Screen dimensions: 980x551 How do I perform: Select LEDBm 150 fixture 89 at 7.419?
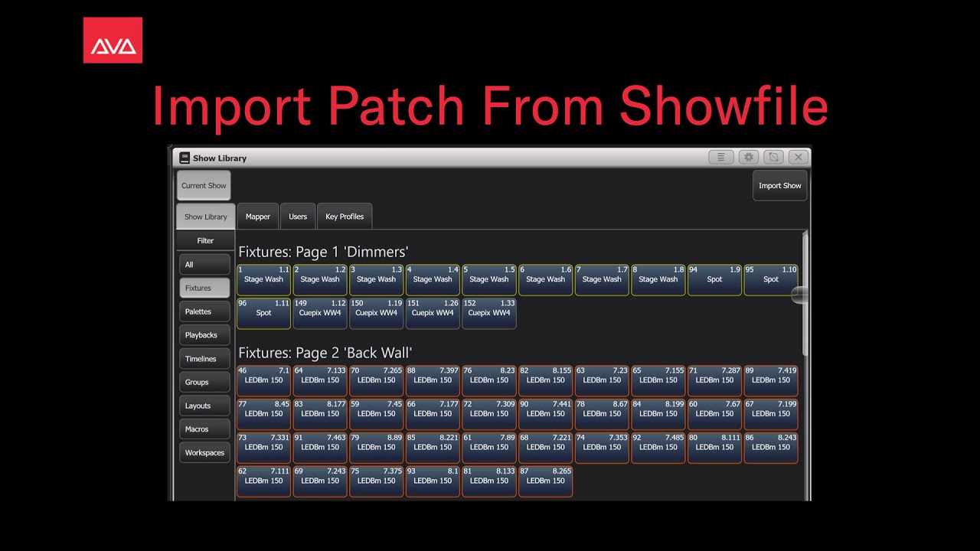tap(771, 380)
